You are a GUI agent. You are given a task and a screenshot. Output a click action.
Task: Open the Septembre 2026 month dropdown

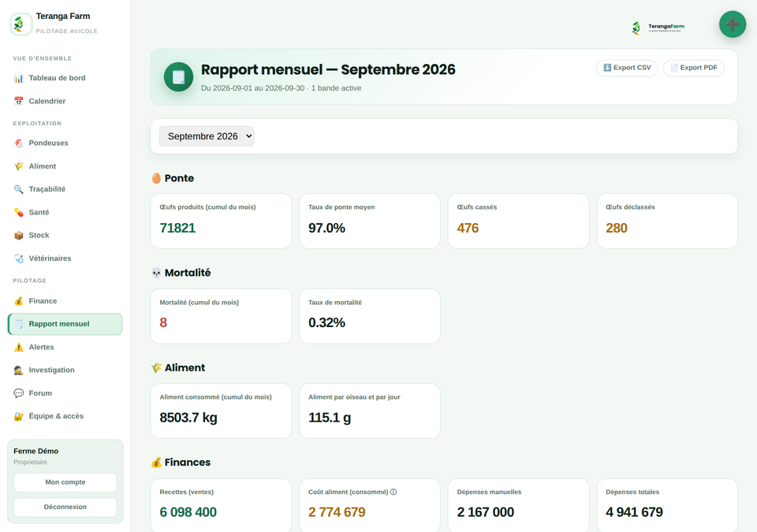click(207, 136)
